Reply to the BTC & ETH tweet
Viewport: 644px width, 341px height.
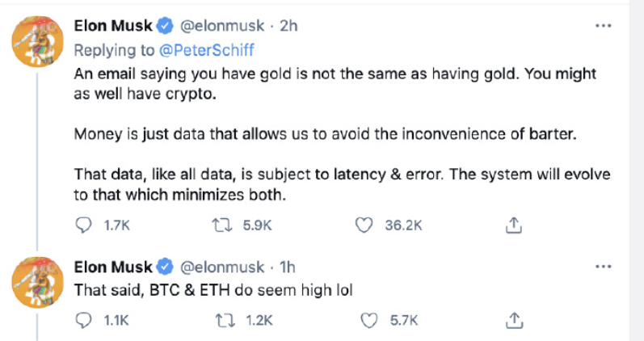[84, 321]
